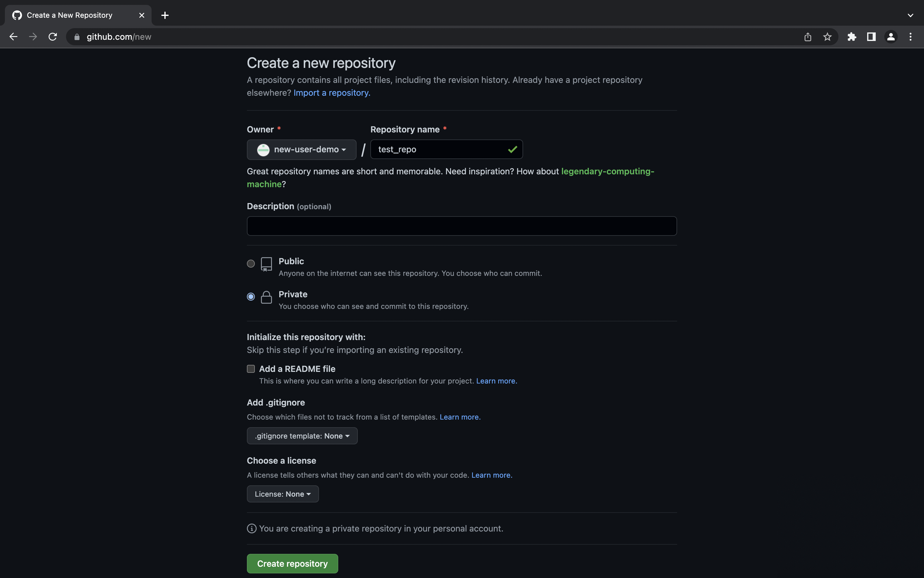Check the Add a README file checkbox
The image size is (924, 578).
pos(251,369)
